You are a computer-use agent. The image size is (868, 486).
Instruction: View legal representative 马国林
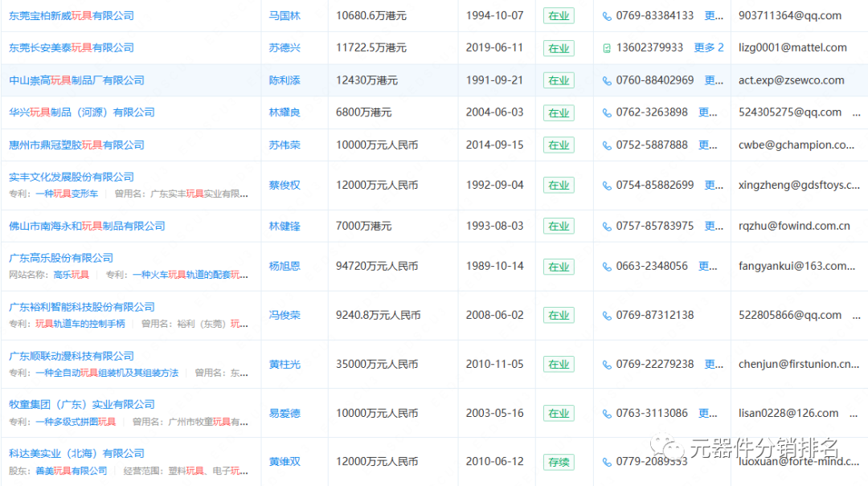tap(285, 15)
